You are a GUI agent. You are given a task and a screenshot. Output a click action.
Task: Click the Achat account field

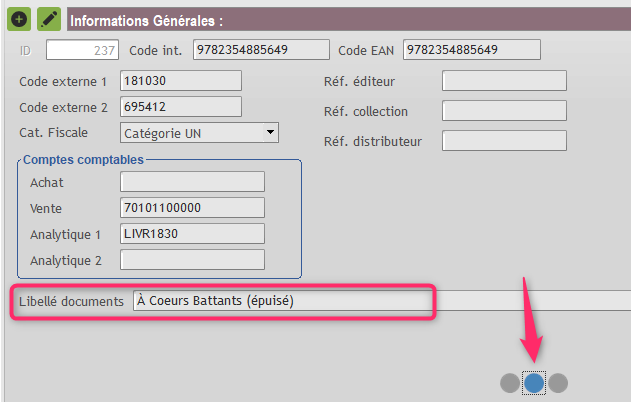tap(192, 181)
